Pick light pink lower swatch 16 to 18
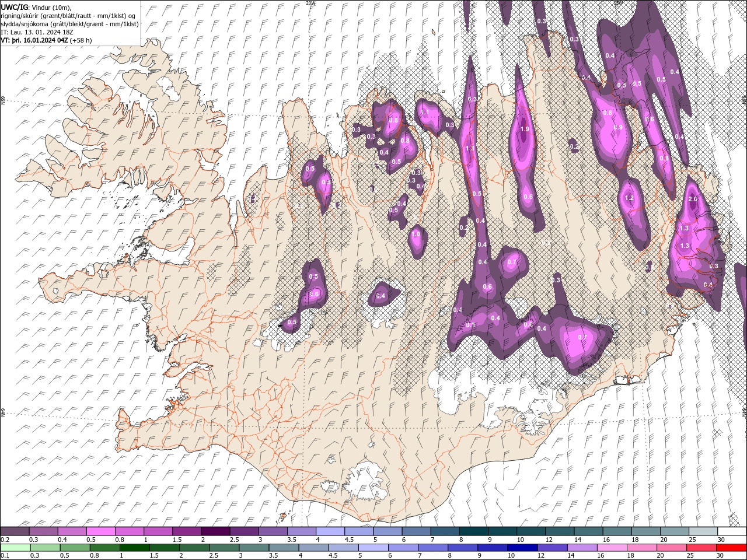Screen dimensions: 747x560 (611, 548)
